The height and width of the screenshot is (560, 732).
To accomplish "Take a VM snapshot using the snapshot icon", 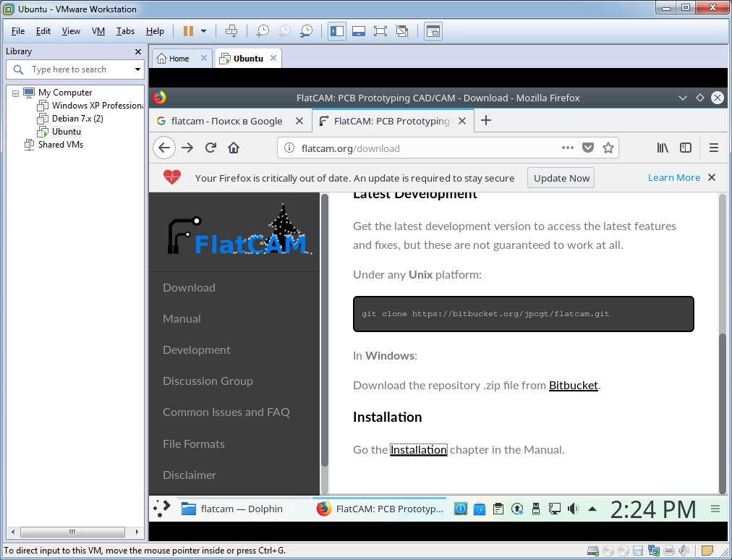I will point(263,31).
